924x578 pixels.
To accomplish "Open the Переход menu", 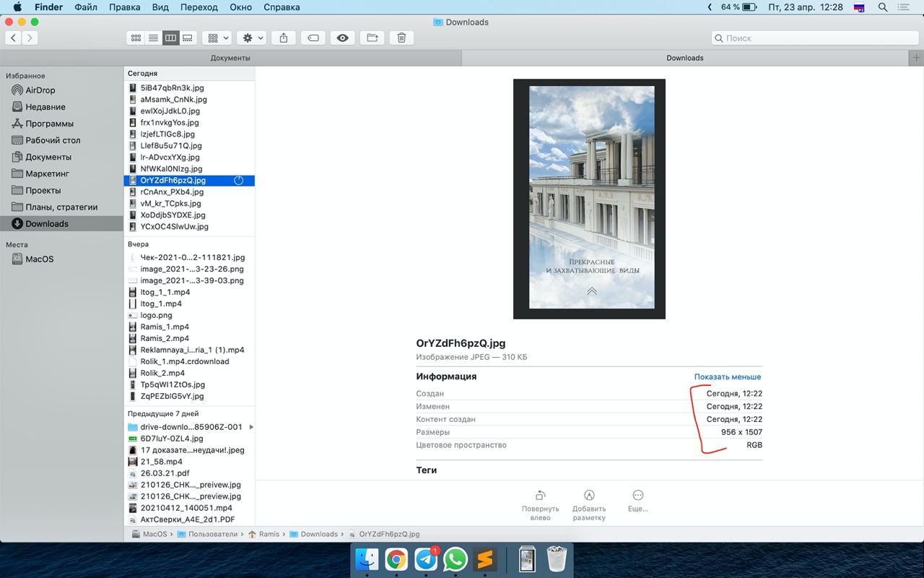I will coord(199,7).
